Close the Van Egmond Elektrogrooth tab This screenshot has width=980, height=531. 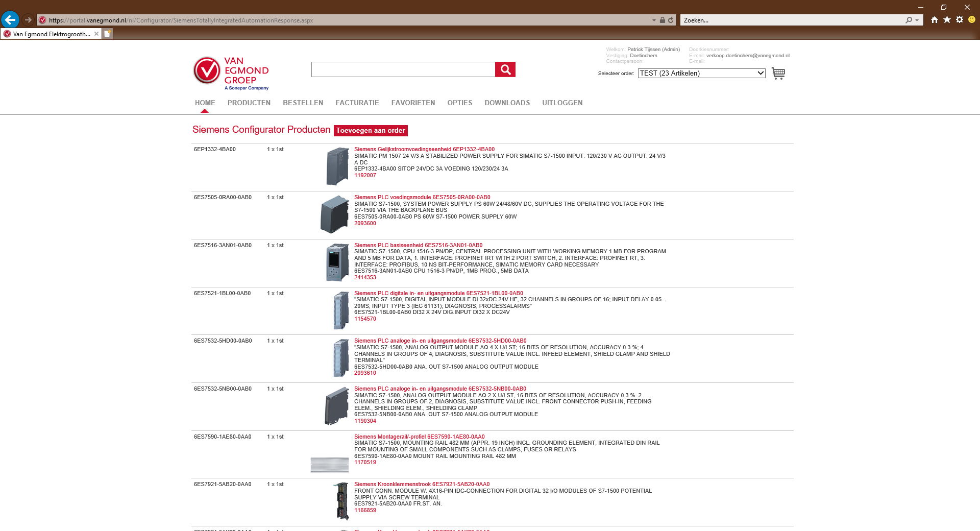96,34
